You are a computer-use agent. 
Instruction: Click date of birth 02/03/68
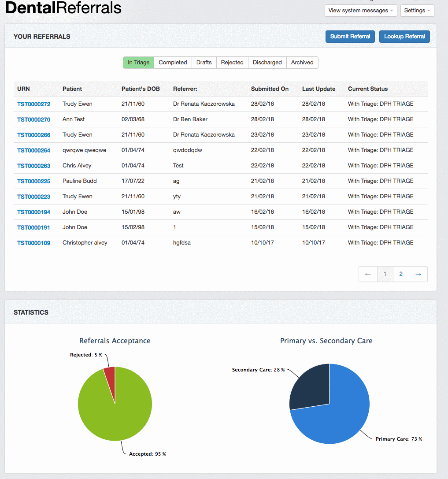[x=133, y=119]
